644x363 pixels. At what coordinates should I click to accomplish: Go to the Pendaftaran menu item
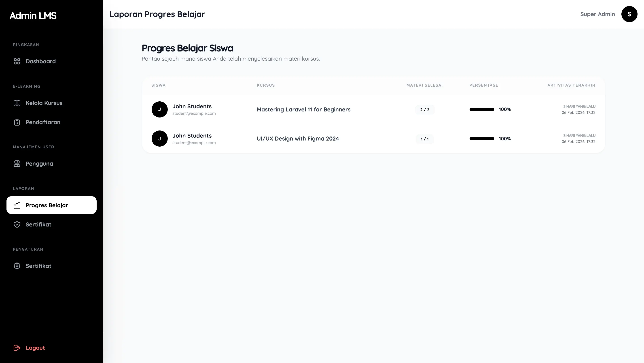(43, 122)
